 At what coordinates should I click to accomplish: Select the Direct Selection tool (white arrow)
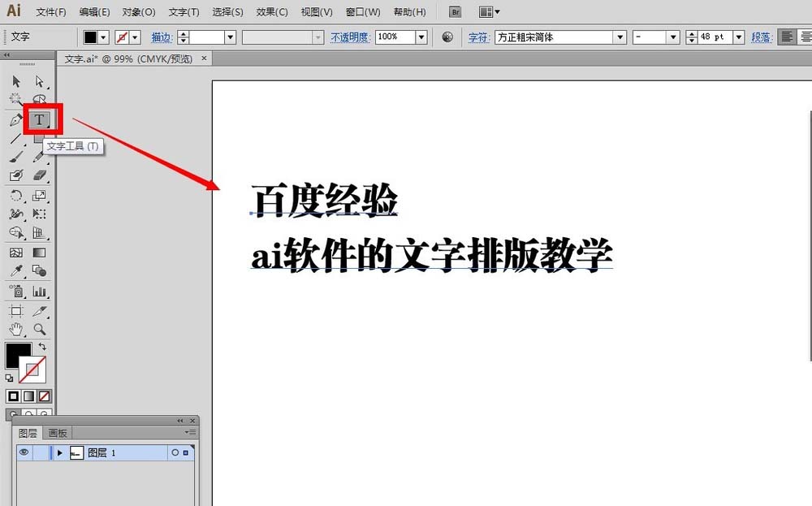pyautogui.click(x=39, y=81)
